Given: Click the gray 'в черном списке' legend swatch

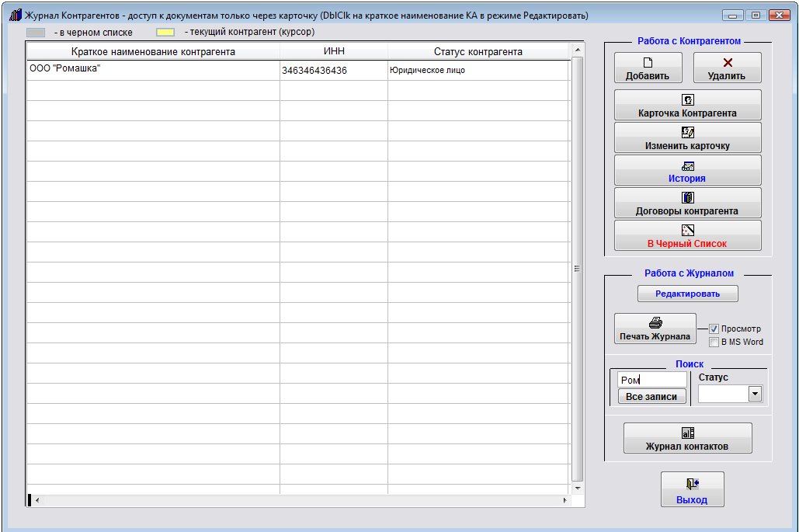Looking at the screenshot, I should [x=36, y=32].
